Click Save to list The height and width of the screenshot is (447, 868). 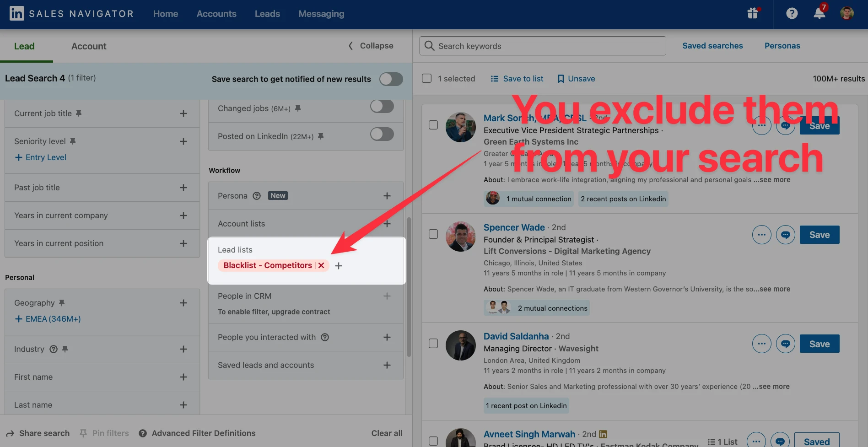(x=517, y=79)
